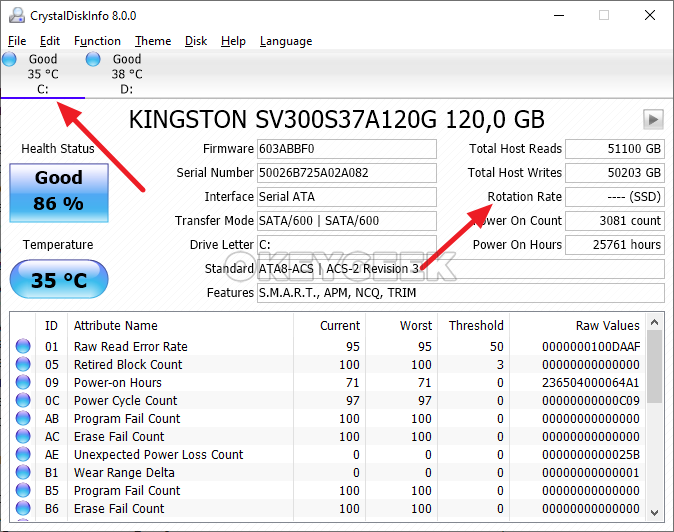This screenshot has width=674, height=532.
Task: Click the CrystalDiskInfo app icon in title bar
Action: (x=17, y=15)
